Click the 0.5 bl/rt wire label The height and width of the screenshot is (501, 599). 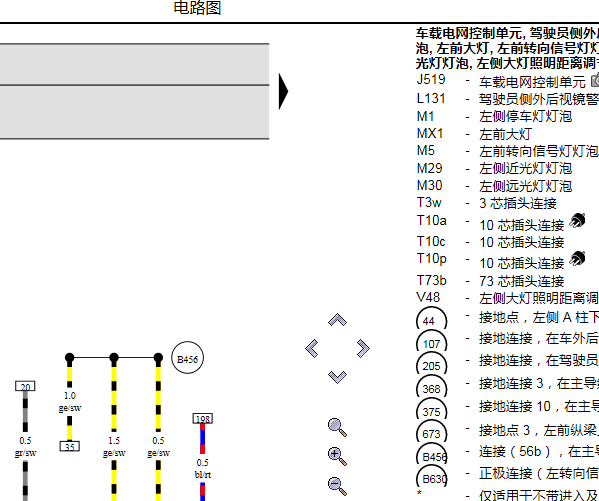(202, 469)
